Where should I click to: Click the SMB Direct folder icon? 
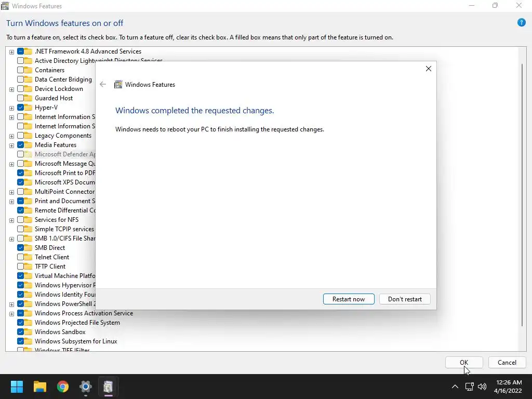pyautogui.click(x=28, y=248)
